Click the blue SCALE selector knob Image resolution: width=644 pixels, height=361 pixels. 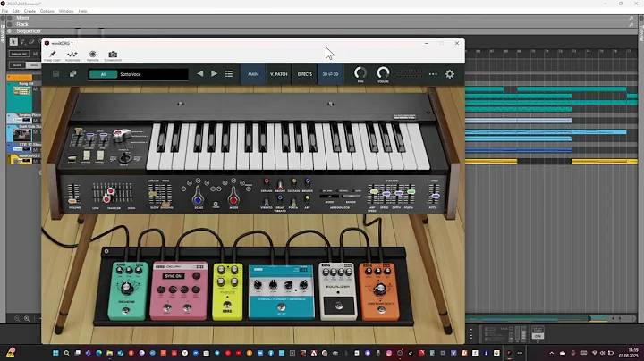198,199
